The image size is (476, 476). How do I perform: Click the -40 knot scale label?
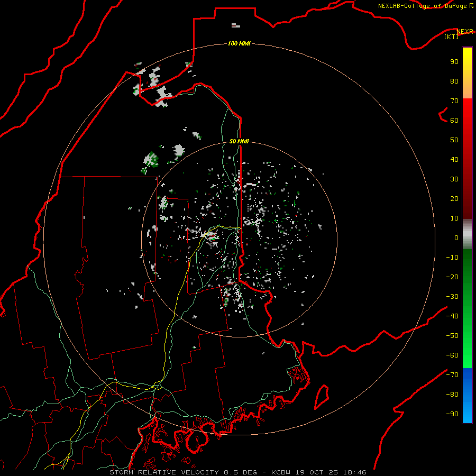click(x=452, y=316)
